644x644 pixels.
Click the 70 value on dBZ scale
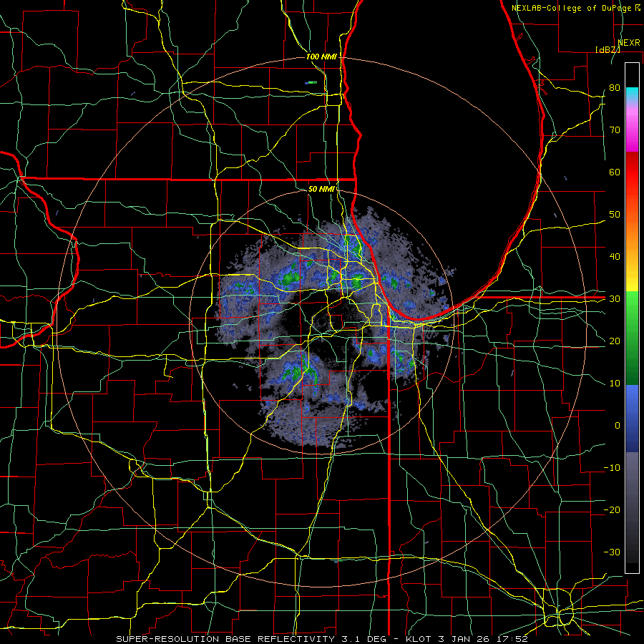615,130
